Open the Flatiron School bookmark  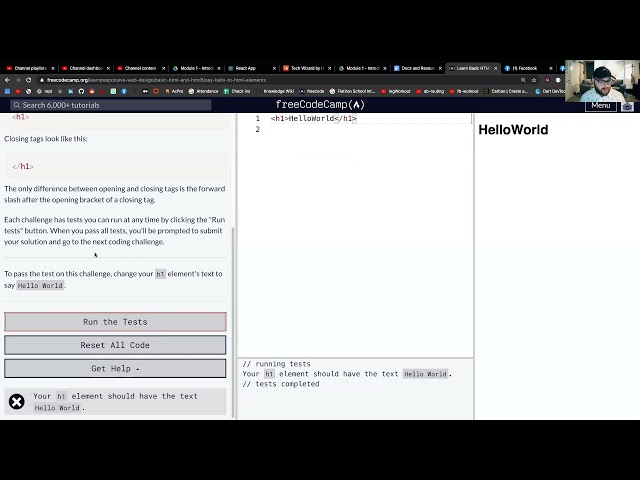click(x=352, y=91)
